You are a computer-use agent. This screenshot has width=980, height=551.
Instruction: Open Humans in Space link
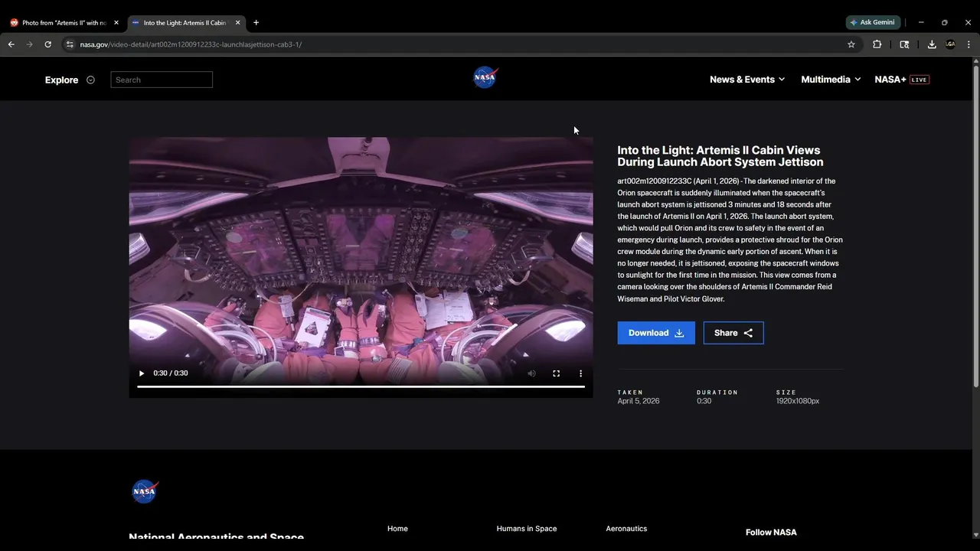(x=527, y=528)
